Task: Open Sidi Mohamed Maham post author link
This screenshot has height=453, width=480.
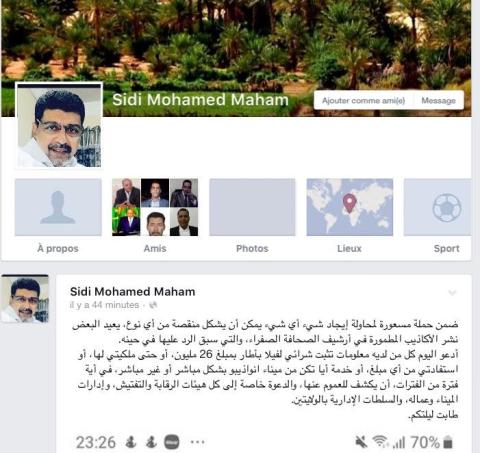Action: point(133,292)
